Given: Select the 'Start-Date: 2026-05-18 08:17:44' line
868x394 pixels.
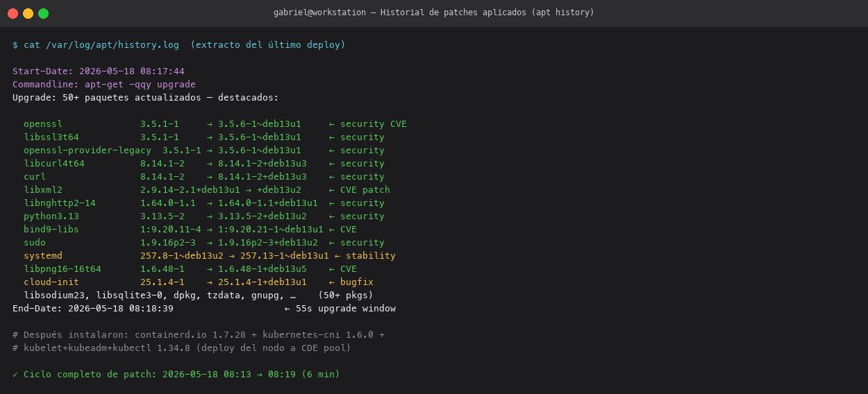Looking at the screenshot, I should pyautogui.click(x=99, y=71).
